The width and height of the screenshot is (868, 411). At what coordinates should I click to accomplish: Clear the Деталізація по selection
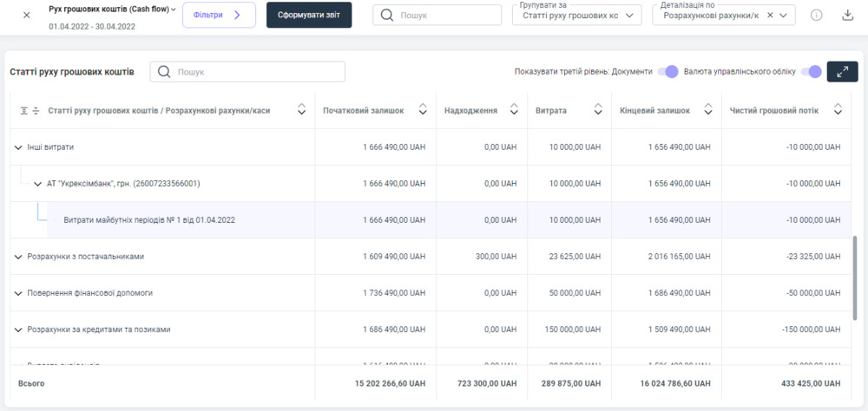770,16
